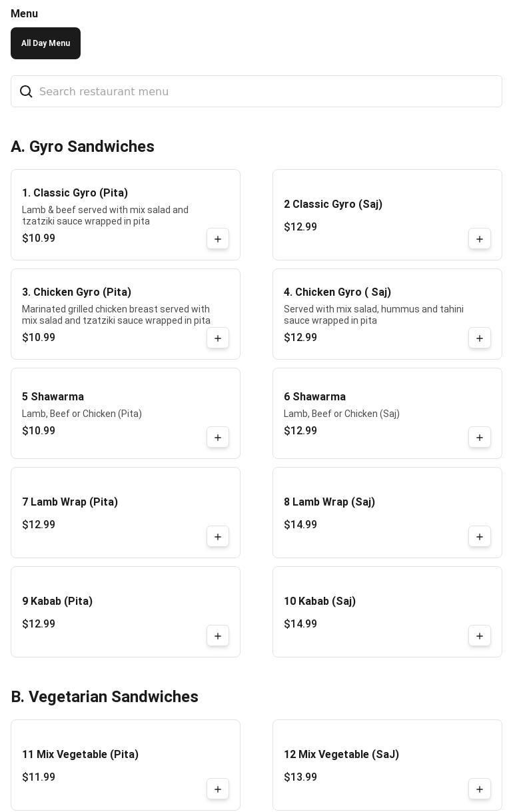The width and height of the screenshot is (513, 812).
Task: Open the 1. Classic Gyro (Pita) item title
Action: point(75,193)
